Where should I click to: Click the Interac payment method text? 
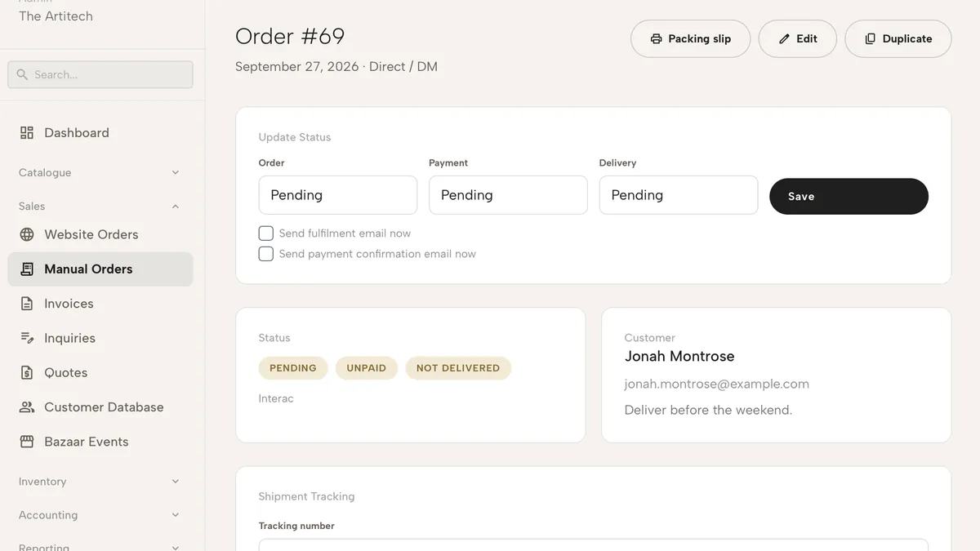coord(276,399)
